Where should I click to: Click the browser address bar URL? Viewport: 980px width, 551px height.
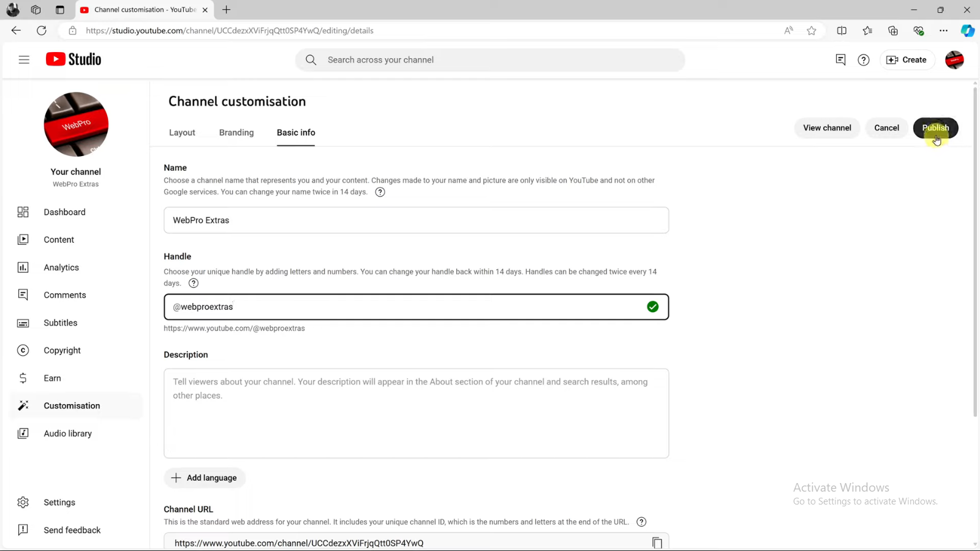coord(230,31)
